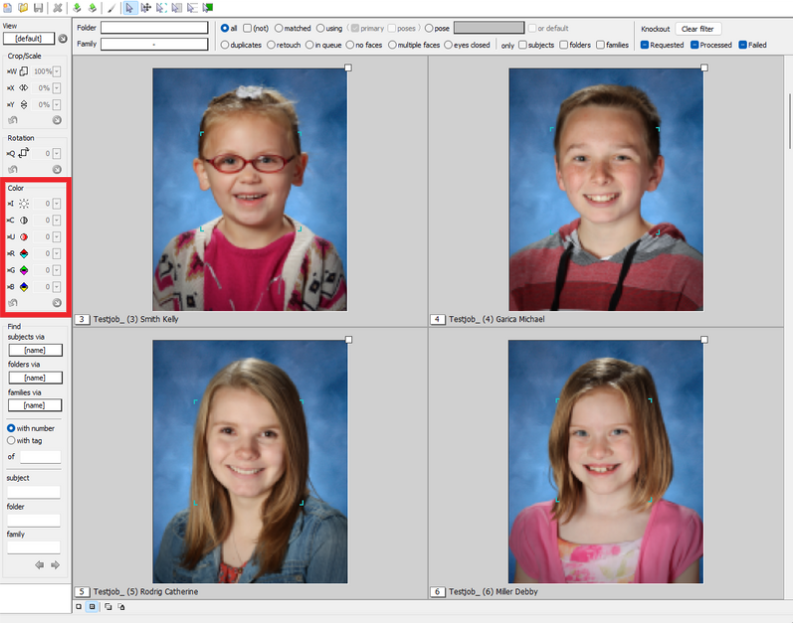Toggle the Knockout 'Requested' checkbox
This screenshot has height=623, width=793.
644,45
